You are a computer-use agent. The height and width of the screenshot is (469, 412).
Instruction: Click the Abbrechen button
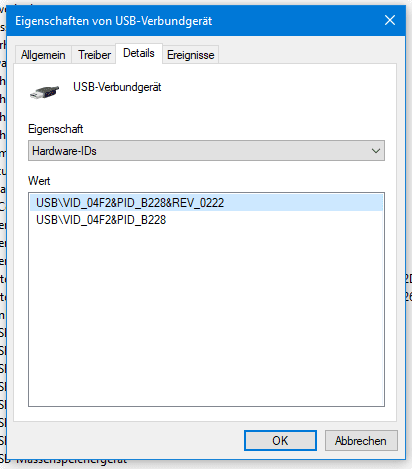click(361, 441)
